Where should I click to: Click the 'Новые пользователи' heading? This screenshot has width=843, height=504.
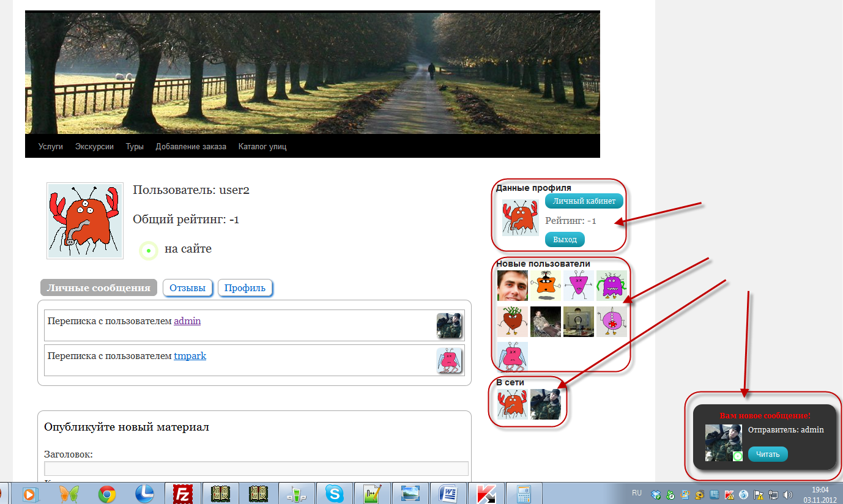click(543, 264)
